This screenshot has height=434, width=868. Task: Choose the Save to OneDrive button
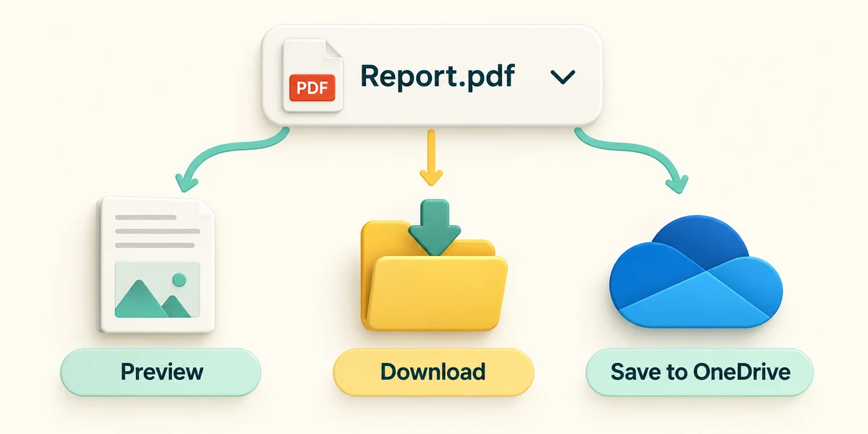pos(699,373)
